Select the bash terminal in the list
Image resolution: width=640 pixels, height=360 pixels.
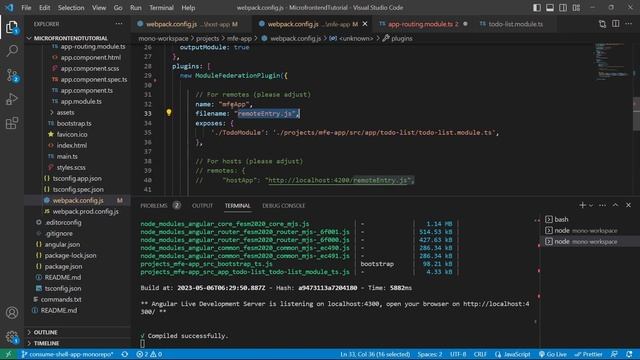coord(590,220)
